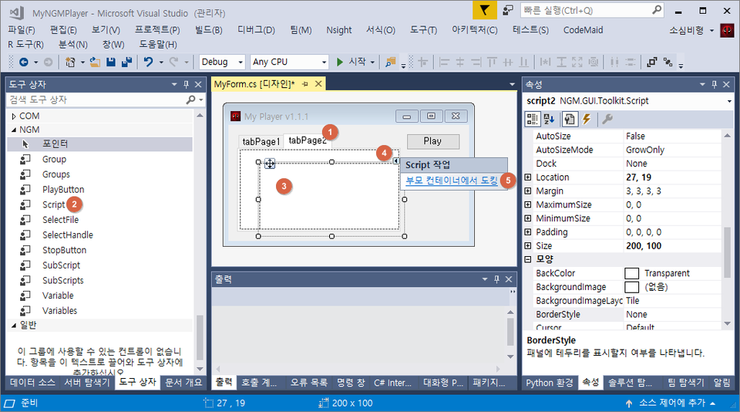Viewport: 740px width, 412px height.
Task: Expand the Size property
Action: 528,246
